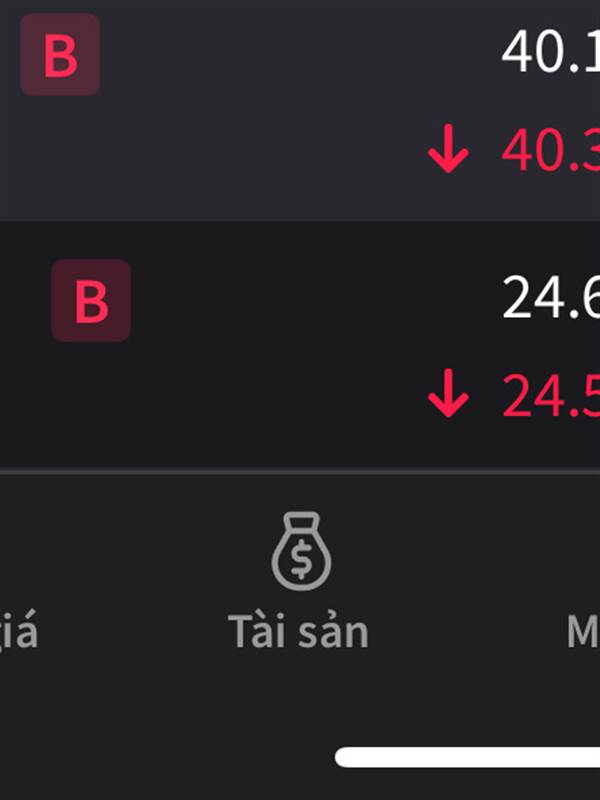
Task: Tap the empty area below the first B badge
Action: (x=60, y=158)
